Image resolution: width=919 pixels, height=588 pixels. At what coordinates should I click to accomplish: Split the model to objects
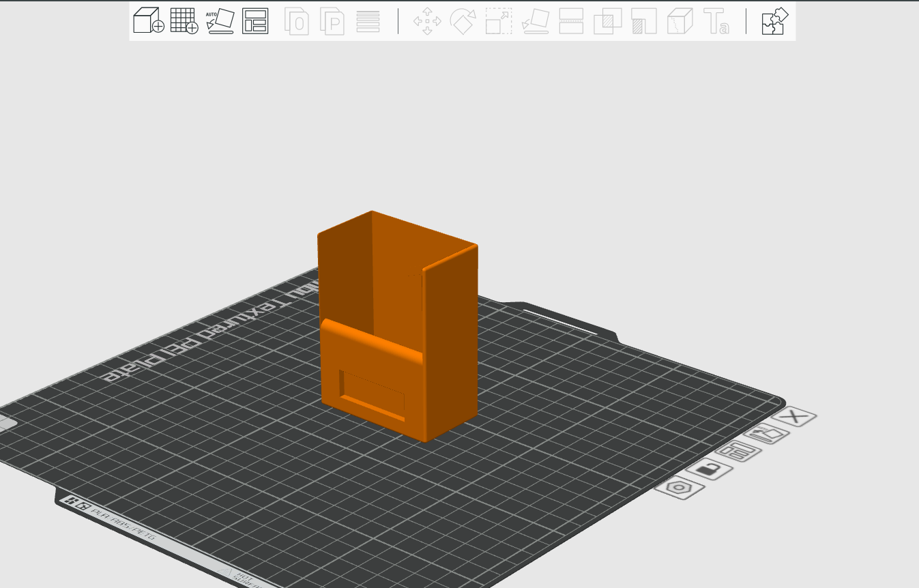point(297,21)
